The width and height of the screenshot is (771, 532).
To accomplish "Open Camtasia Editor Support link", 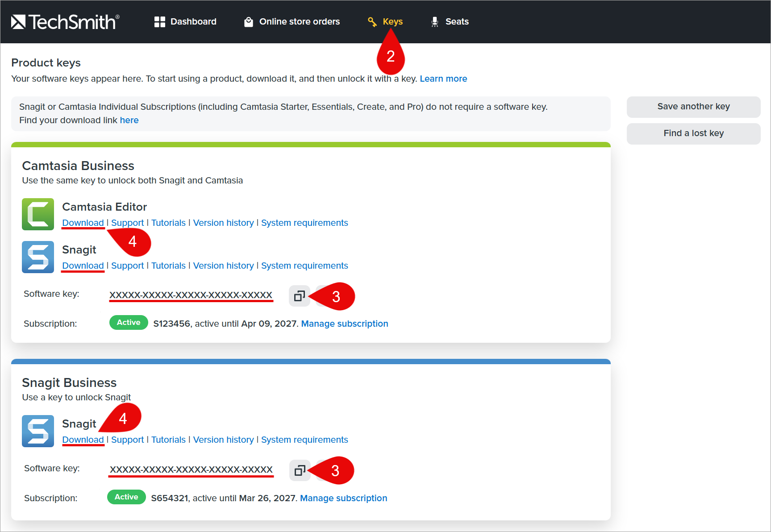I will click(x=128, y=223).
